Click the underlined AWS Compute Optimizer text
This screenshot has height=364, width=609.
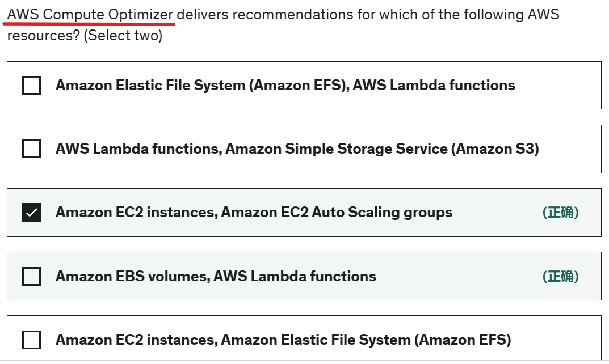tap(91, 14)
